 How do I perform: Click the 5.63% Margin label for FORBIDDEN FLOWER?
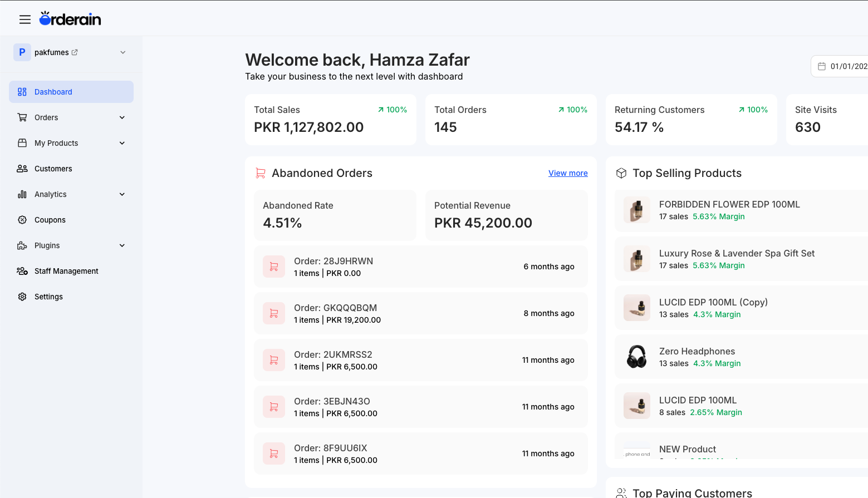coord(718,216)
